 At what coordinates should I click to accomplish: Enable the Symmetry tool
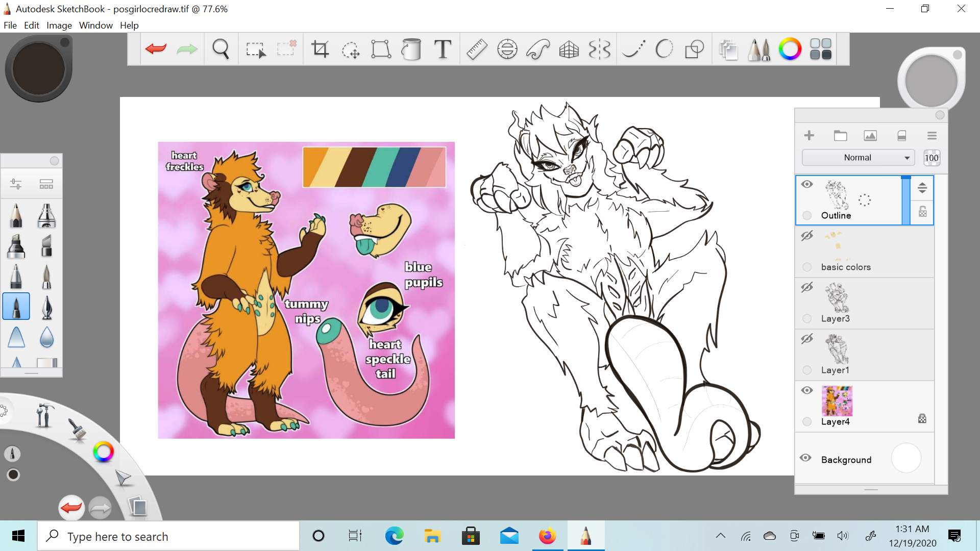point(599,49)
